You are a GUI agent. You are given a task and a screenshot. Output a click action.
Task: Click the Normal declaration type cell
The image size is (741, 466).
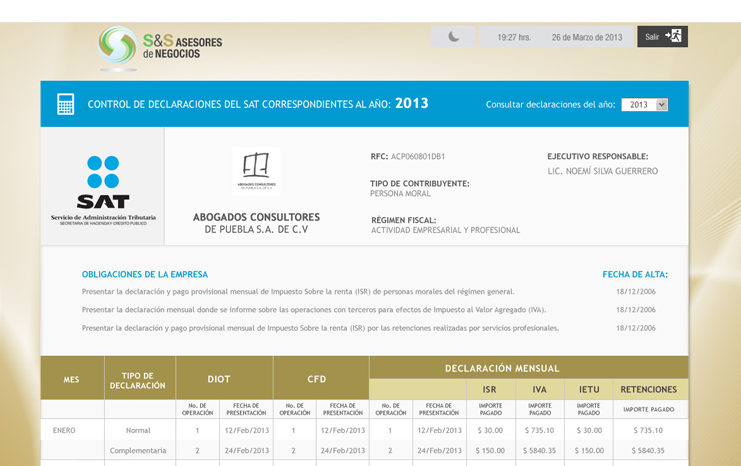point(138,431)
